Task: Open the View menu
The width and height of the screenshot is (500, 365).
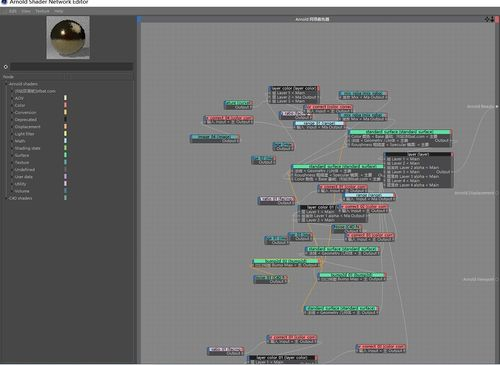Action: pyautogui.click(x=26, y=11)
